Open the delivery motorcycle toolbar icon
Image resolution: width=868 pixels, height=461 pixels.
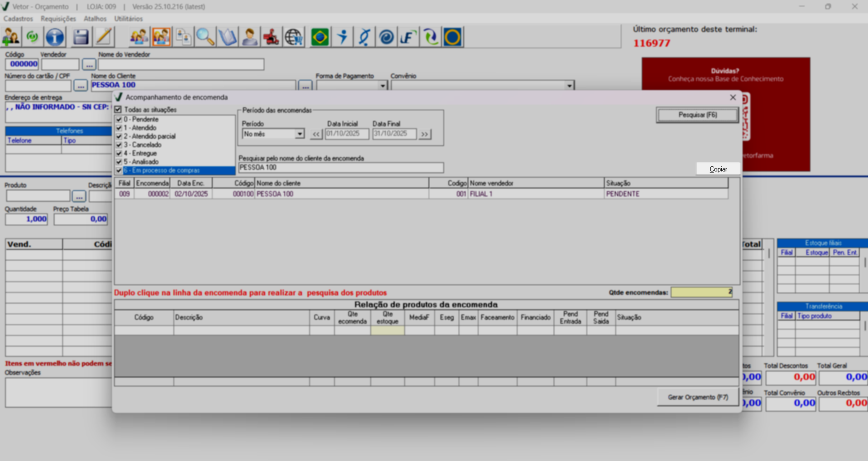point(271,37)
